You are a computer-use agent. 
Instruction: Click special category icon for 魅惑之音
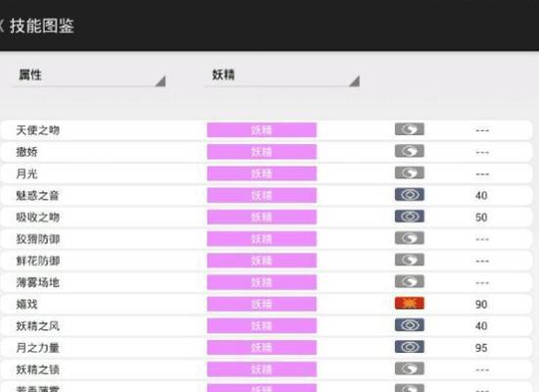tap(410, 195)
